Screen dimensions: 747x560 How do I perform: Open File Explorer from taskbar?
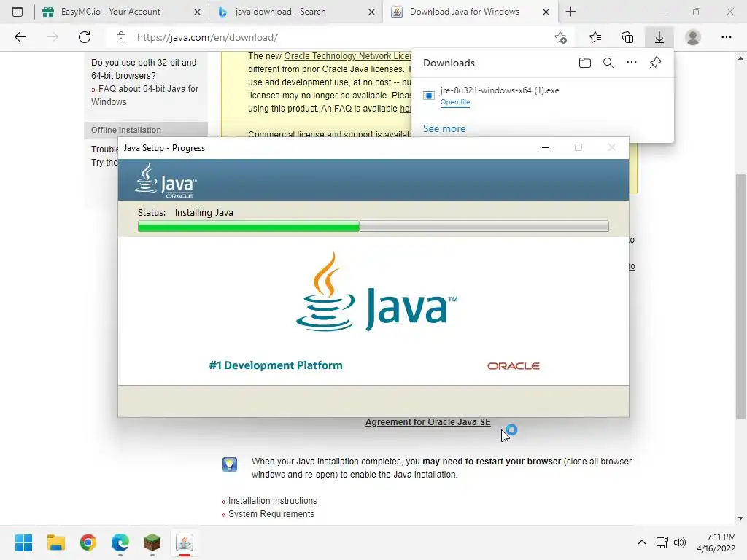56,542
